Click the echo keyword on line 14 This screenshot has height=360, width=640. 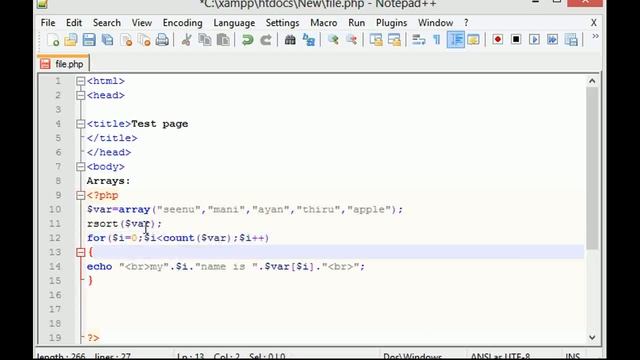pos(99,267)
